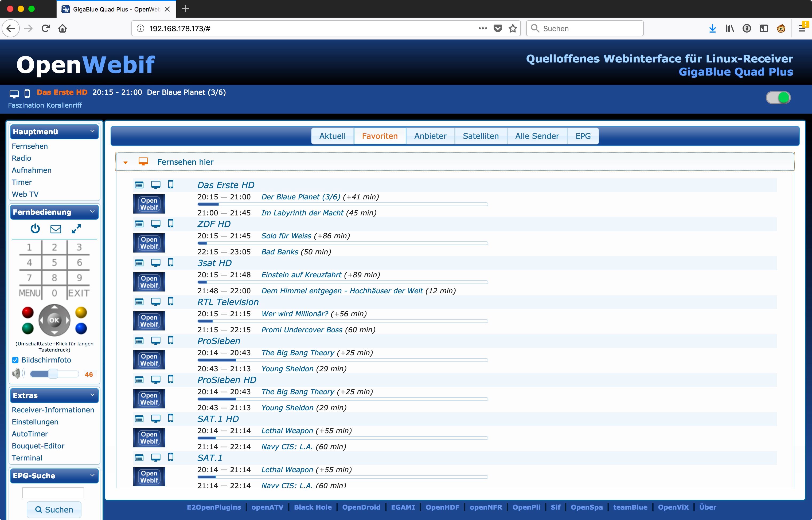Screen dimensions: 812x520
Task: Open Fernsehen in the main menu
Action: [30, 146]
